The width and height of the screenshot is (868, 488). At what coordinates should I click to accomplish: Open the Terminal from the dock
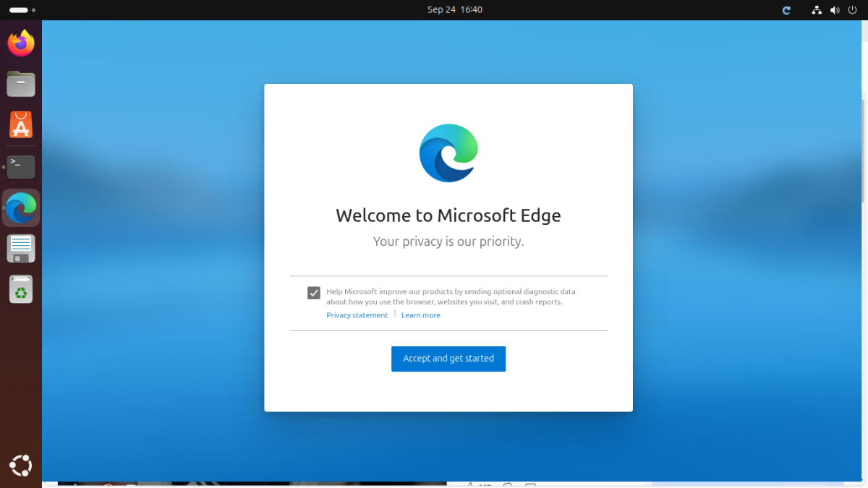coord(21,166)
